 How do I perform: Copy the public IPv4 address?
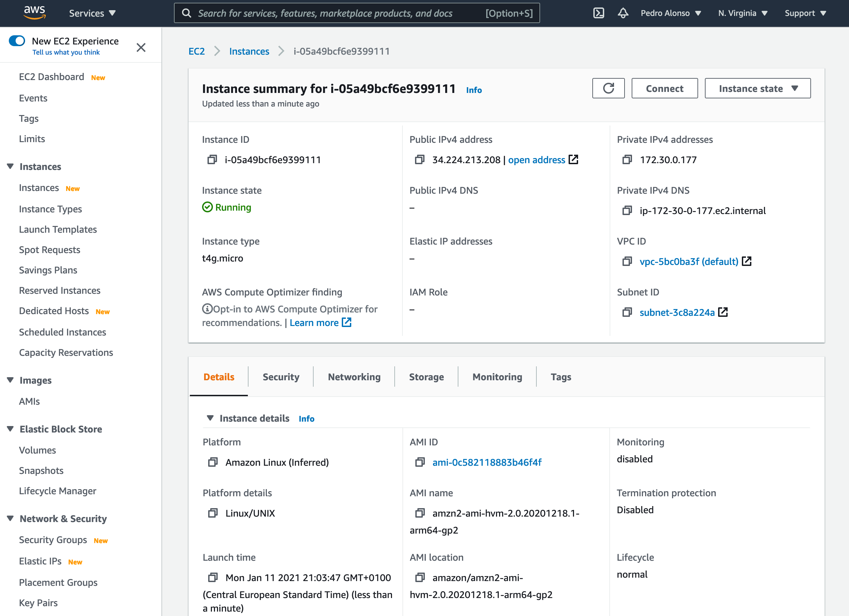[x=420, y=160]
